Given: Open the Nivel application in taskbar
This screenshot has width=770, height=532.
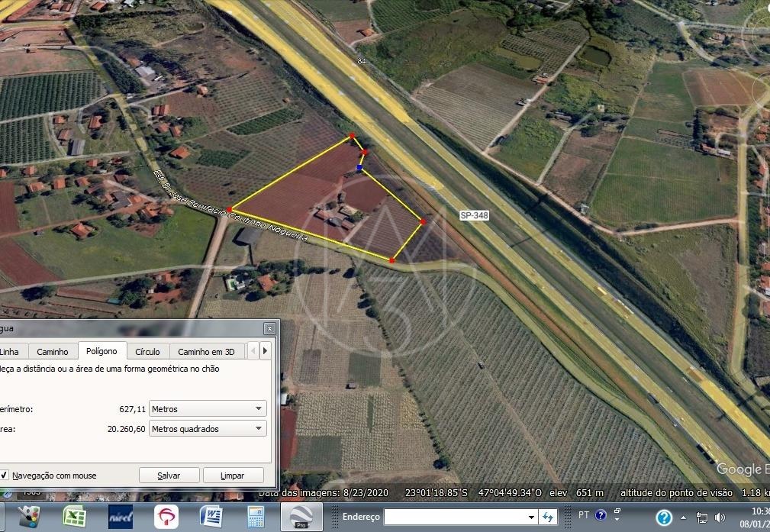Looking at the screenshot, I should [x=121, y=517].
